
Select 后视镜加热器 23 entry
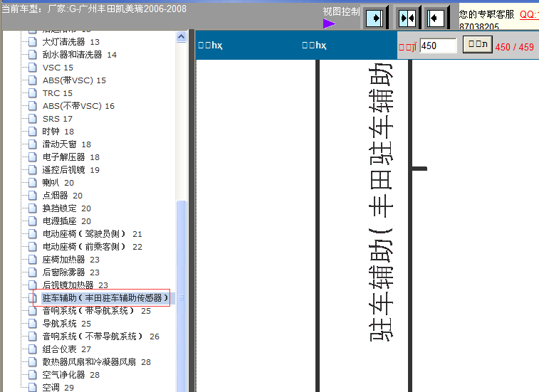(75, 285)
